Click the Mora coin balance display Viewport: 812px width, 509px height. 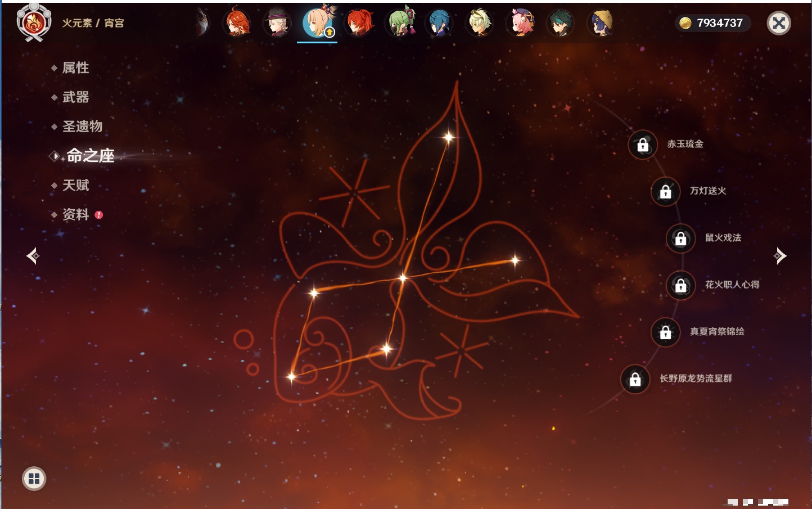tap(712, 23)
